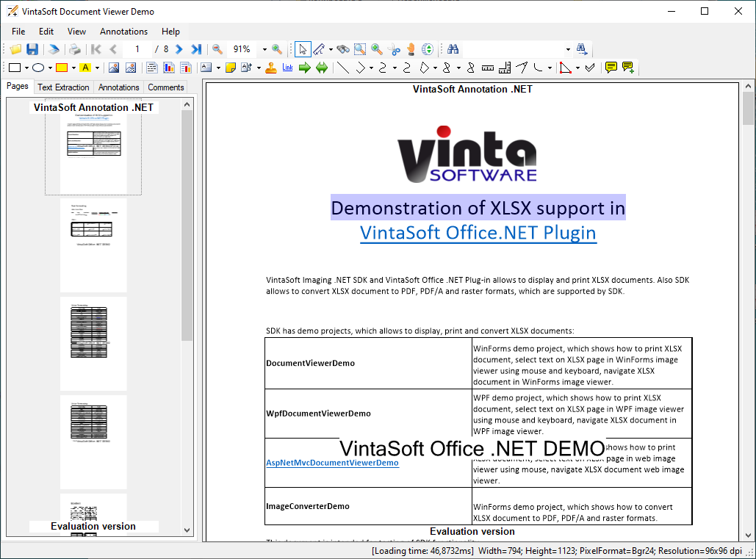Click in the page number field
This screenshot has height=559, width=756.
[x=137, y=49]
